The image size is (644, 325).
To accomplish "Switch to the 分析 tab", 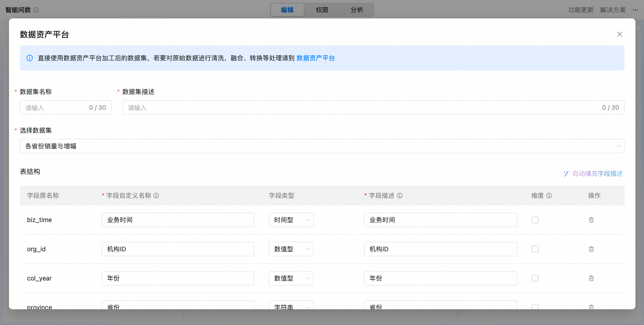I will click(357, 10).
